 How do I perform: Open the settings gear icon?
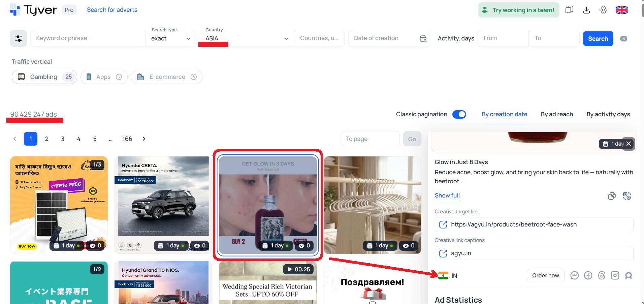coord(604,10)
